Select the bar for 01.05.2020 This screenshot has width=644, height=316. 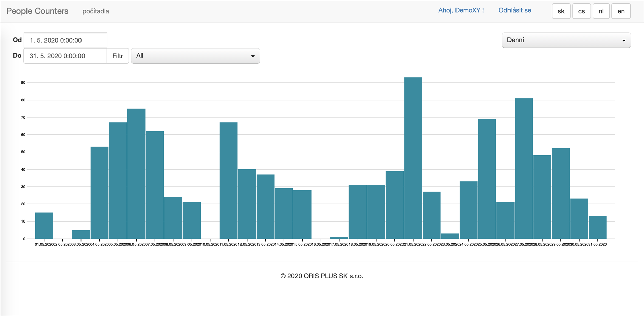click(x=44, y=226)
